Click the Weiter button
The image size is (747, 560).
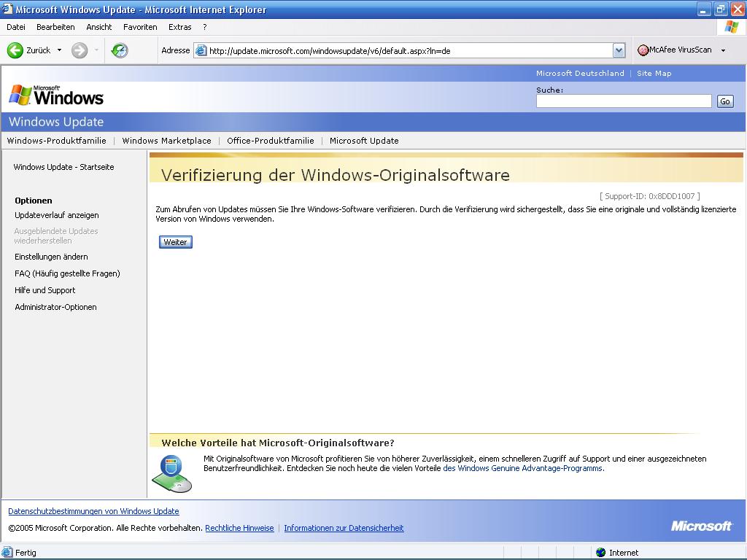(175, 242)
